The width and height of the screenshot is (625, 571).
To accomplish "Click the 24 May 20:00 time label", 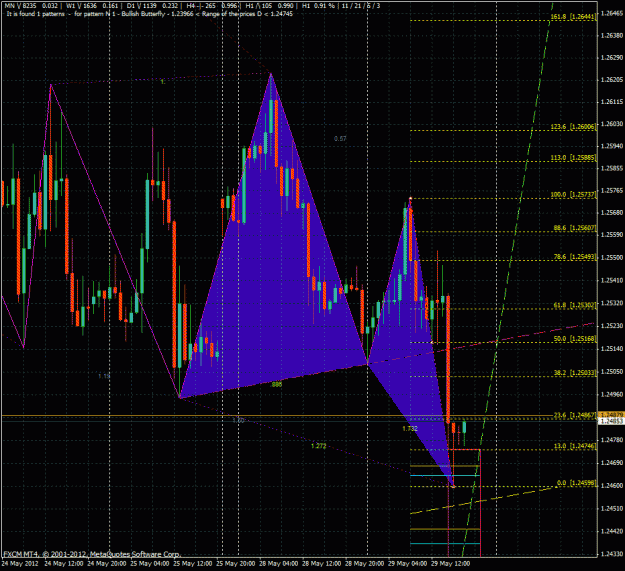I will pyautogui.click(x=107, y=563).
